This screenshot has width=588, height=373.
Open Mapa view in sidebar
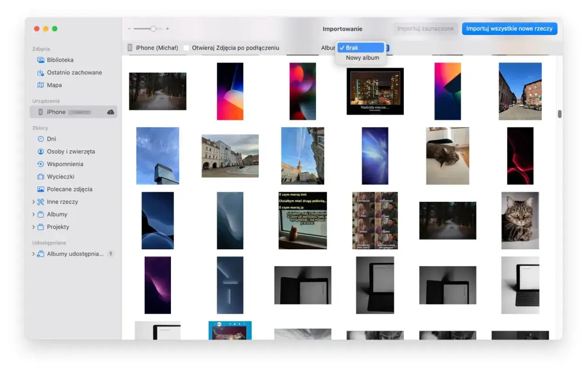pos(54,85)
